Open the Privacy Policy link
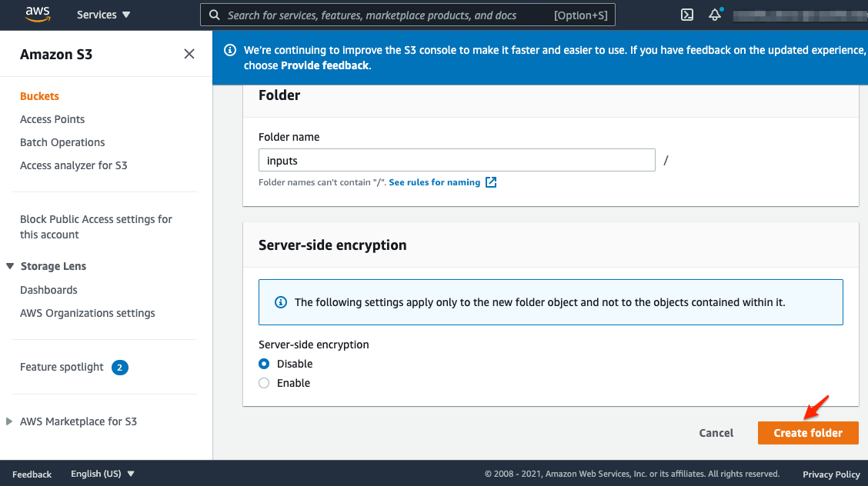The width and height of the screenshot is (868, 486). [x=831, y=474]
